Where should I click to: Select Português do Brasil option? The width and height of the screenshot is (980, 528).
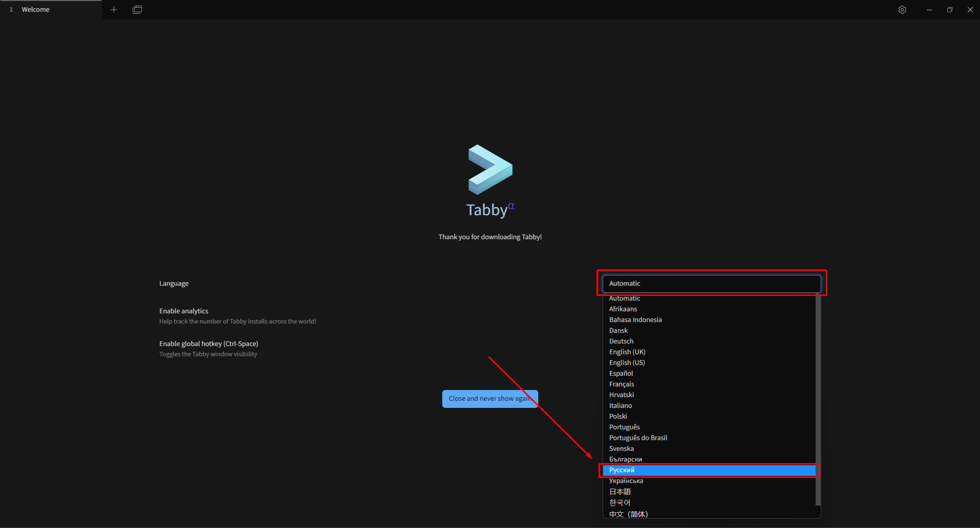click(x=709, y=438)
